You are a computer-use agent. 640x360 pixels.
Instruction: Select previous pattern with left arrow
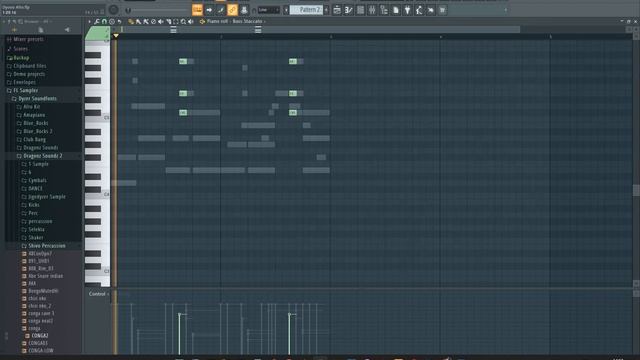click(286, 10)
